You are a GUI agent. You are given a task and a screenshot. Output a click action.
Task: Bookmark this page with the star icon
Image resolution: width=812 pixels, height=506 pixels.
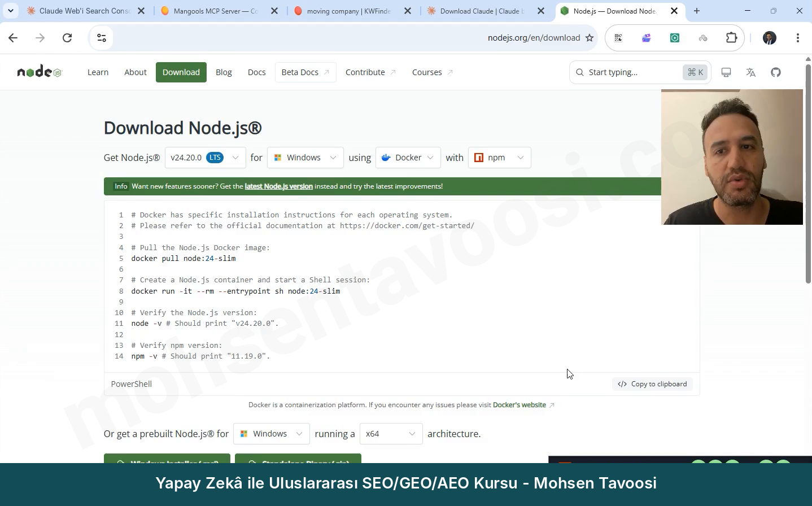[x=590, y=38]
